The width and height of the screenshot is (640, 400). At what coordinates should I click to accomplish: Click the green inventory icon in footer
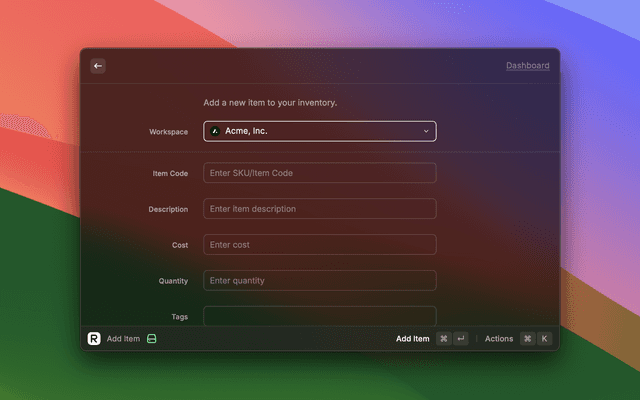click(x=152, y=339)
